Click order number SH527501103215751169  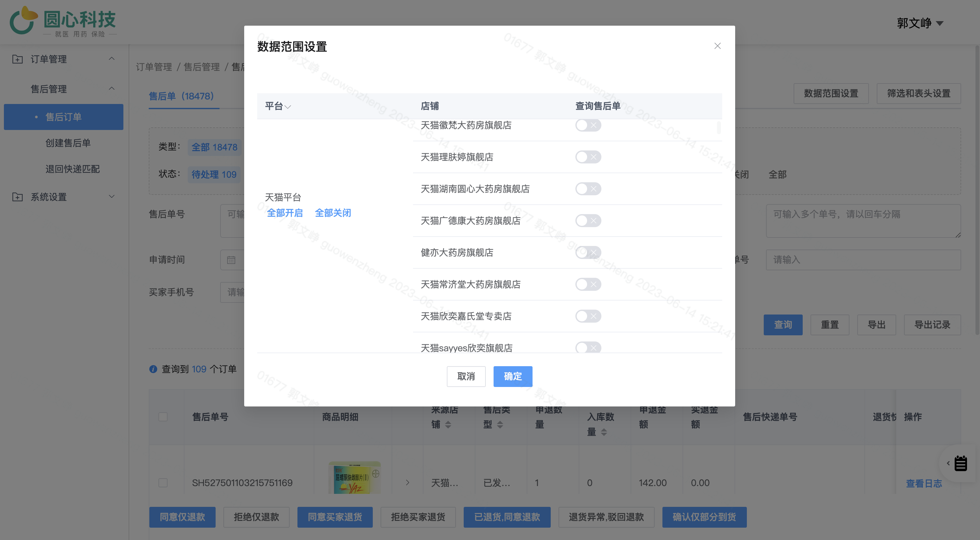click(242, 483)
